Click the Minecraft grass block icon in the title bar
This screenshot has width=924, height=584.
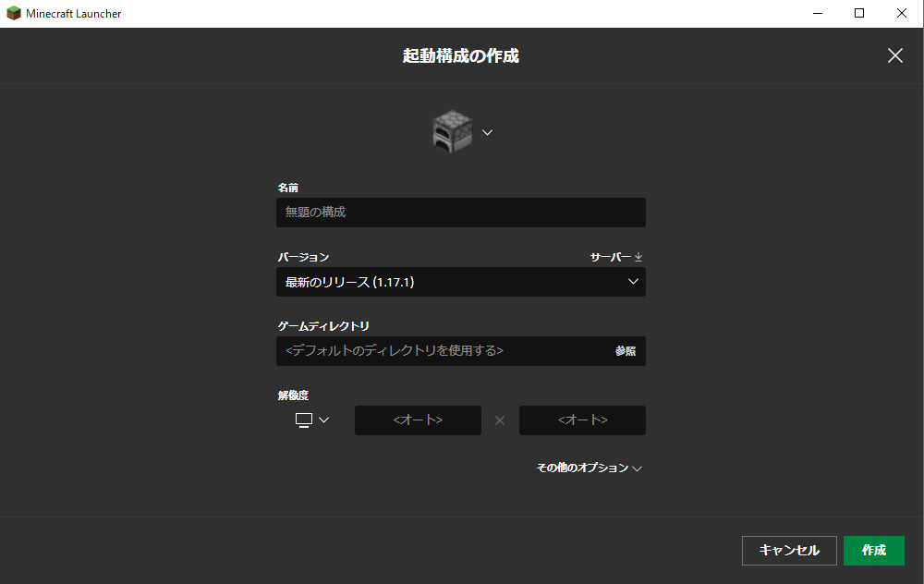click(12, 13)
